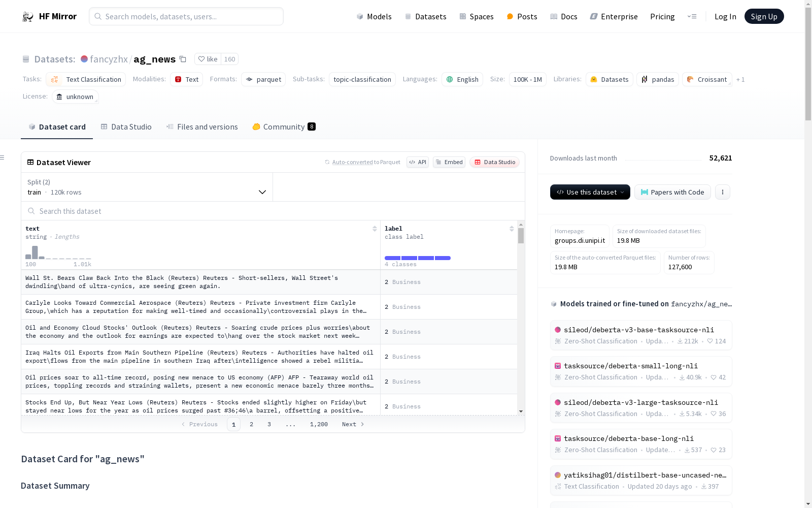Show the +1 more libraries

740,80
